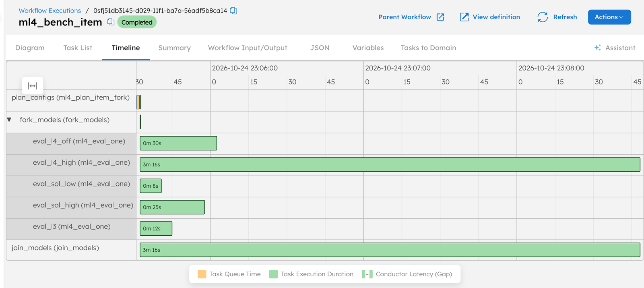Select the eval_l4_high 3m 16s bar
The width and height of the screenshot is (644, 288).
coord(390,164)
